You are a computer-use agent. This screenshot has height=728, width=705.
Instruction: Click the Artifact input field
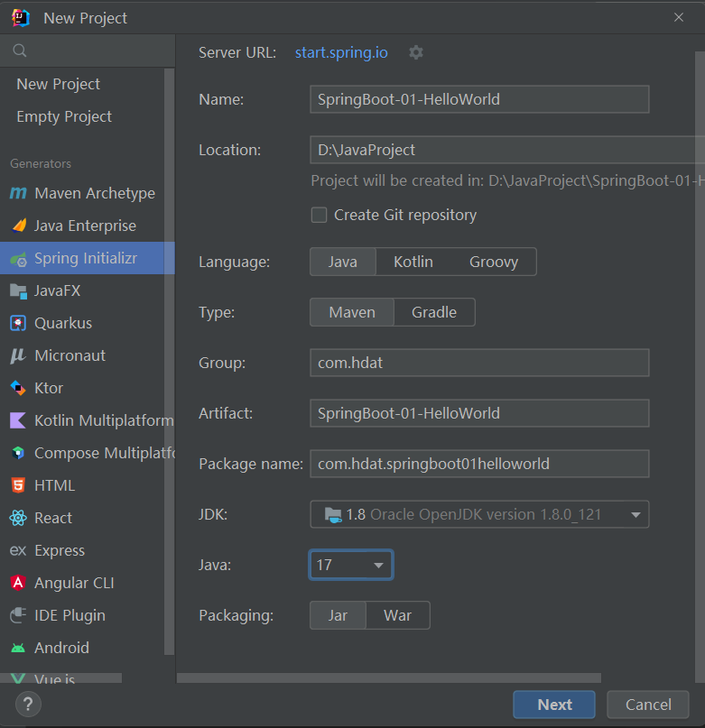[x=479, y=413]
